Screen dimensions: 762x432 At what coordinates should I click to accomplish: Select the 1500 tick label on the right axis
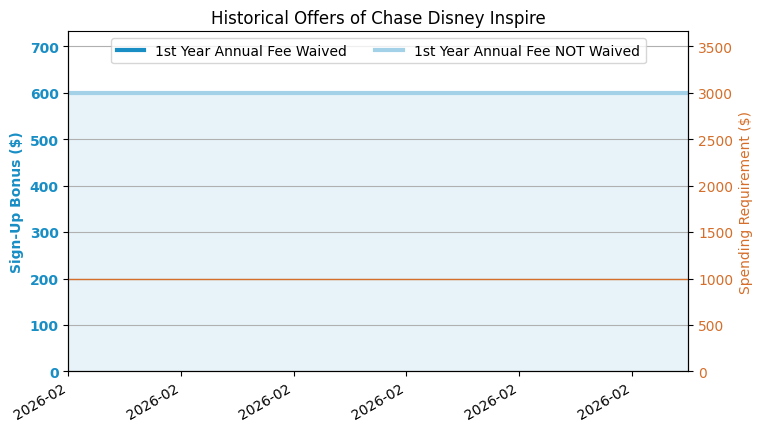pos(714,233)
